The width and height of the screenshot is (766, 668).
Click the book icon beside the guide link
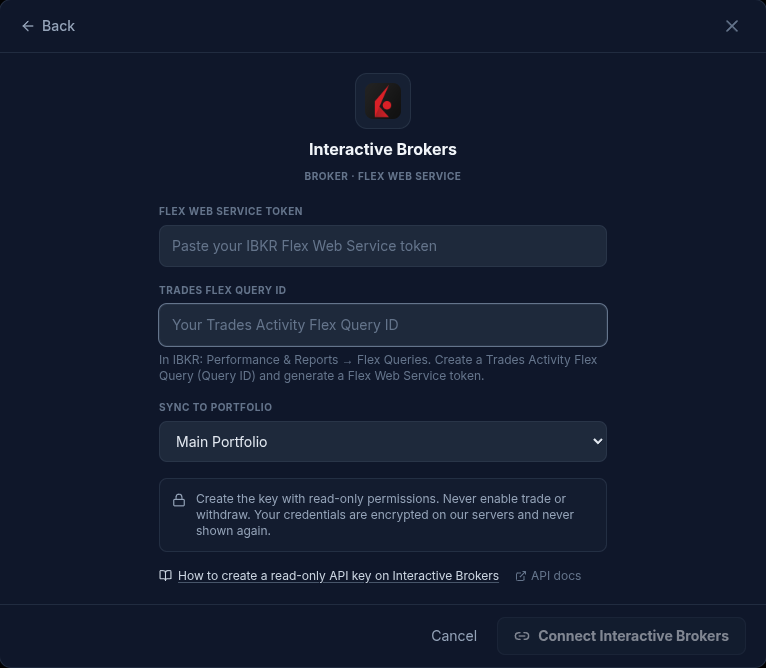(166, 576)
